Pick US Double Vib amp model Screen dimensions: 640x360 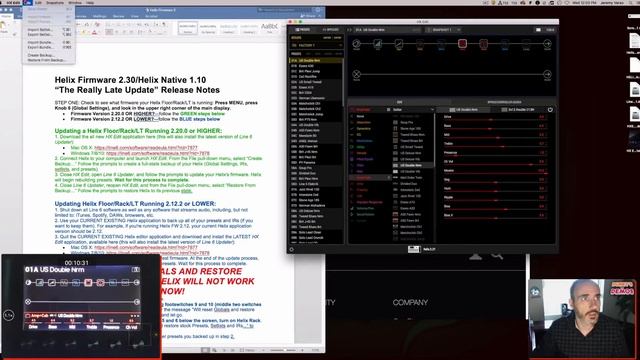click(x=412, y=171)
